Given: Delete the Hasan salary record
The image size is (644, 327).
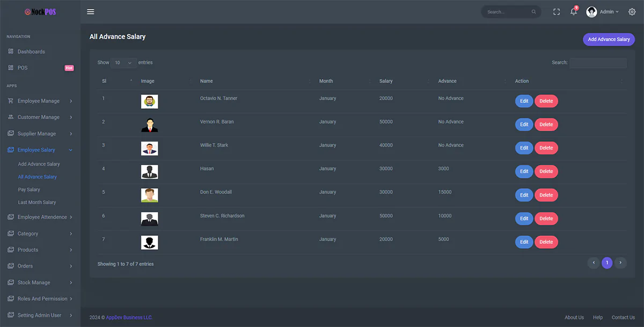Looking at the screenshot, I should click(546, 172).
